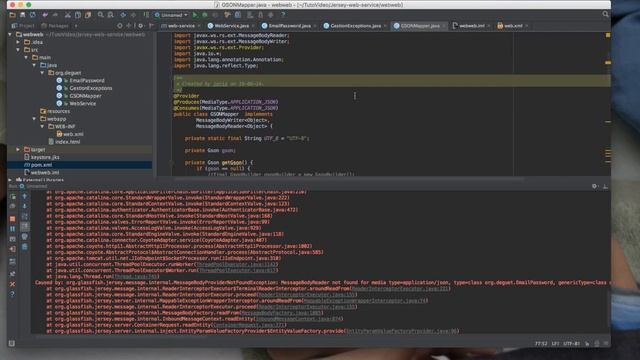Click the Pause output icon in Run panel
This screenshot has width=640, height=360.
coord(13,229)
